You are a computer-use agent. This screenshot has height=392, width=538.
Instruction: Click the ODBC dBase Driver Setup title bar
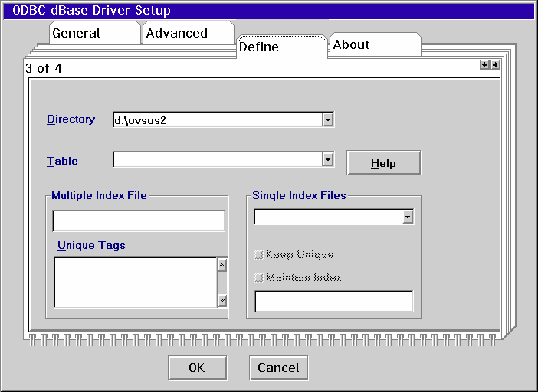269,11
